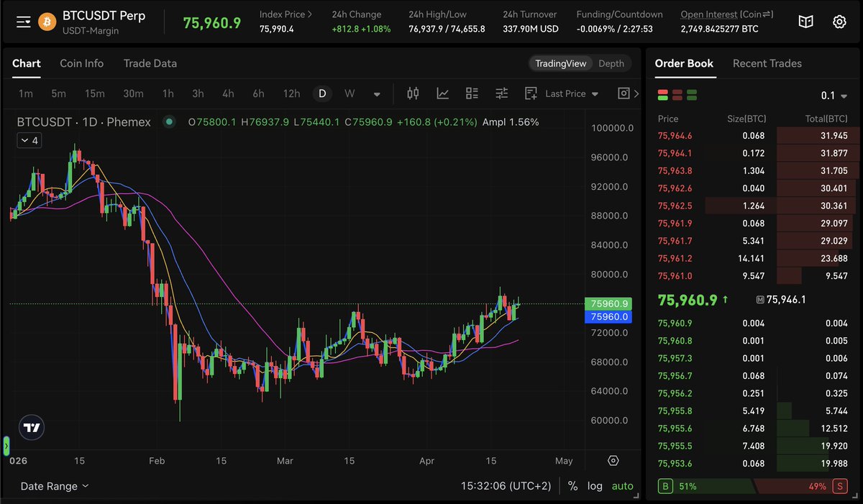Switch to the Recent Trades tab
863x504 pixels.
tap(767, 63)
